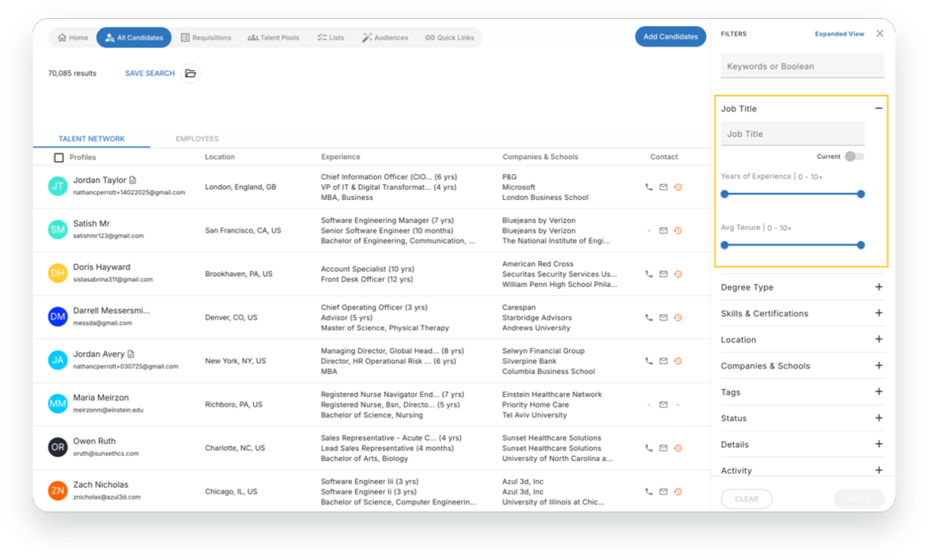
Task: Collapse the Job Title filter section
Action: 879,109
